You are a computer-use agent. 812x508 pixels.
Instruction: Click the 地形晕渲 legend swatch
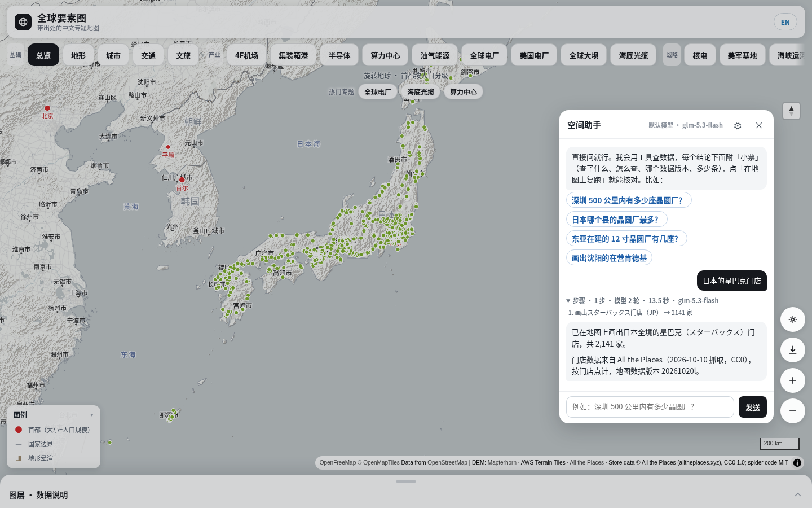(19, 458)
